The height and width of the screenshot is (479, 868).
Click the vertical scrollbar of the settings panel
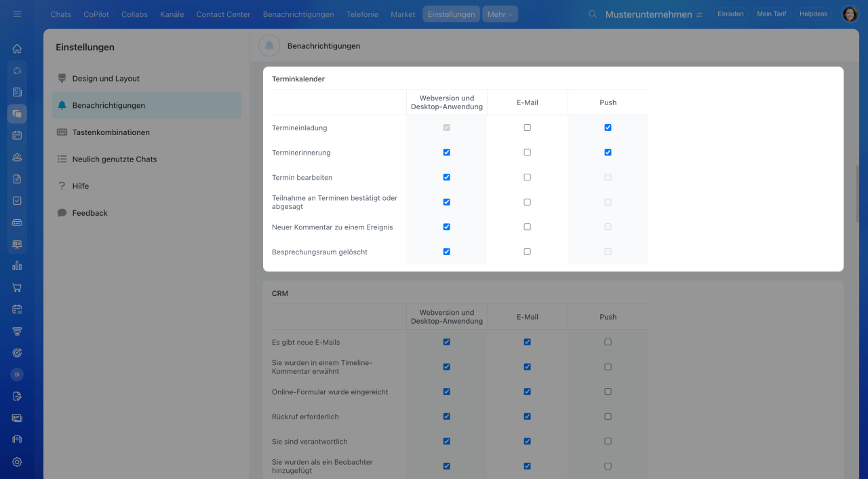click(858, 193)
